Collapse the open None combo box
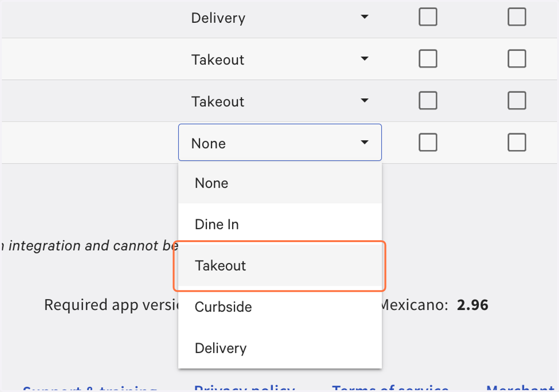Image resolution: width=559 pixels, height=392 pixels. point(280,142)
